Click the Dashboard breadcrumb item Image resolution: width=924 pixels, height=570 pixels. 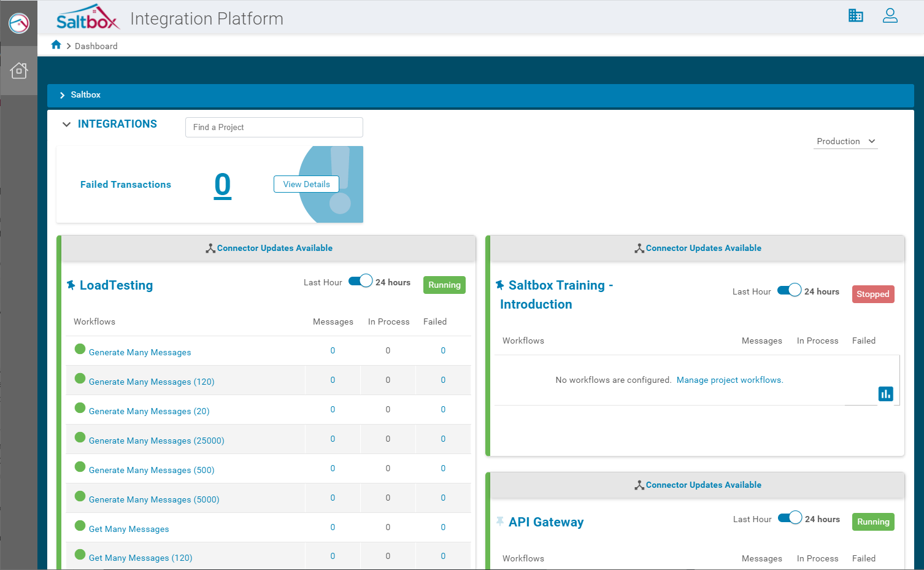click(x=96, y=46)
